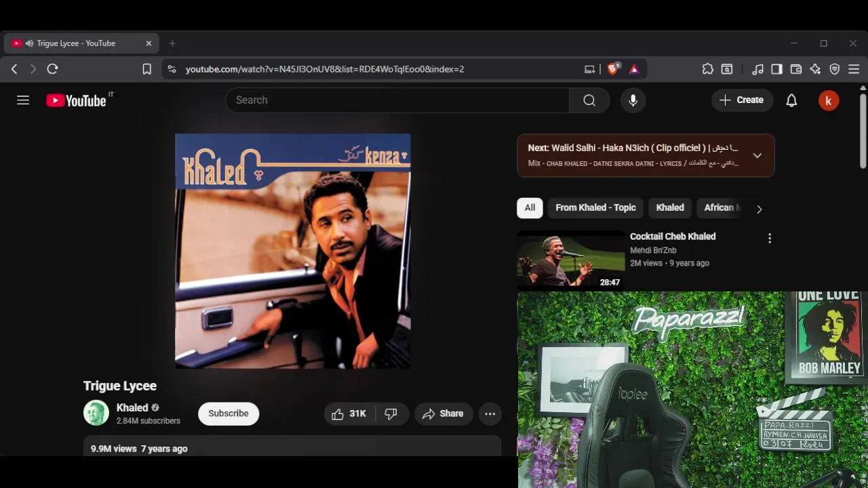Reload the page
The height and width of the screenshot is (488, 868).
(52, 69)
